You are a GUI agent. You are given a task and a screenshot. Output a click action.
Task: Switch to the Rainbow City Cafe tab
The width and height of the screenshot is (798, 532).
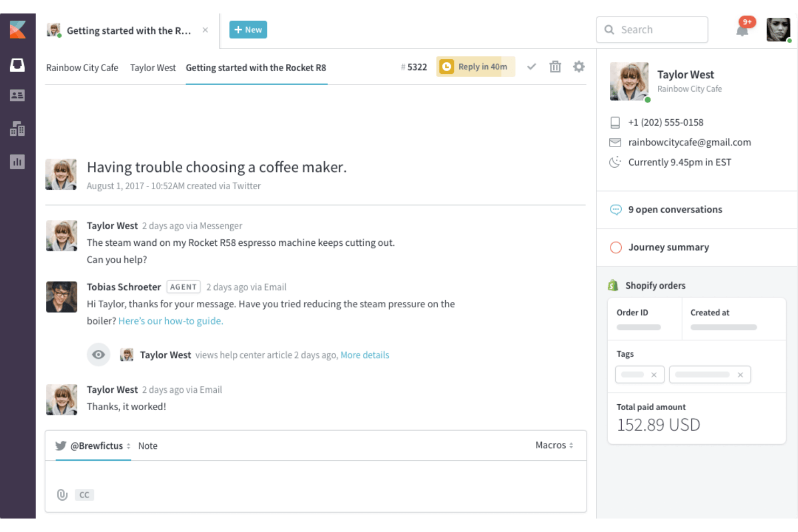point(82,68)
